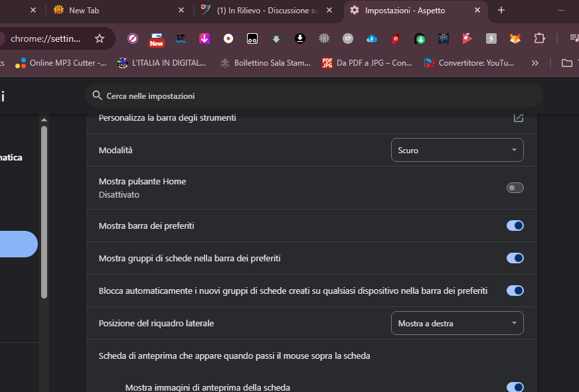Click the blue prohibition-circle extension icon

click(133, 38)
